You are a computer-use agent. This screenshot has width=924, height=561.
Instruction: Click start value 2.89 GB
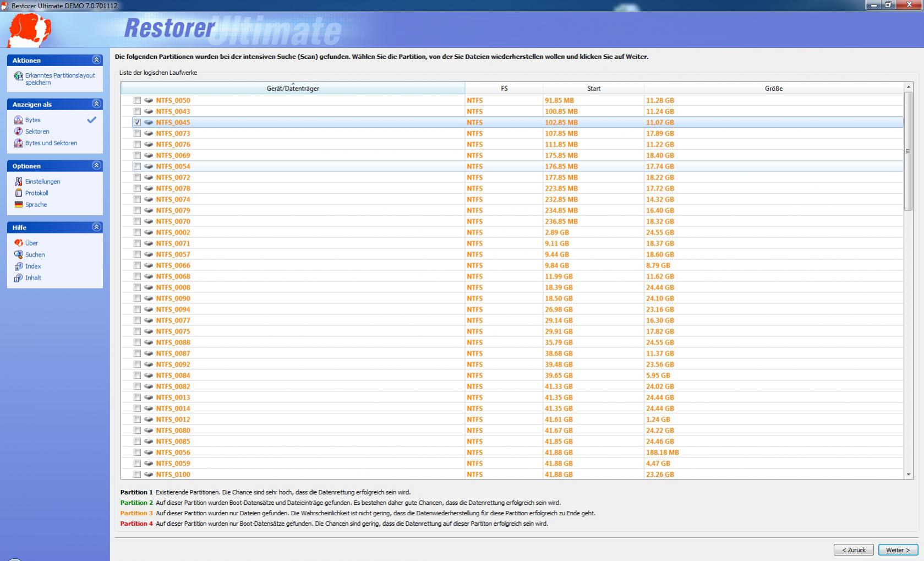557,232
